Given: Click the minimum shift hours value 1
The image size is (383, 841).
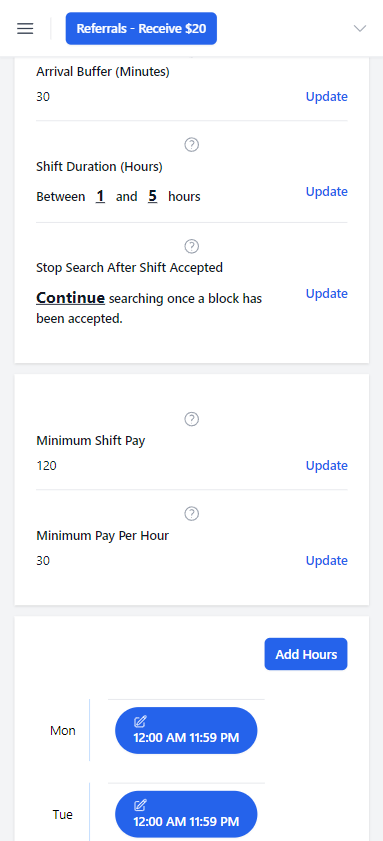Looking at the screenshot, I should tap(100, 197).
